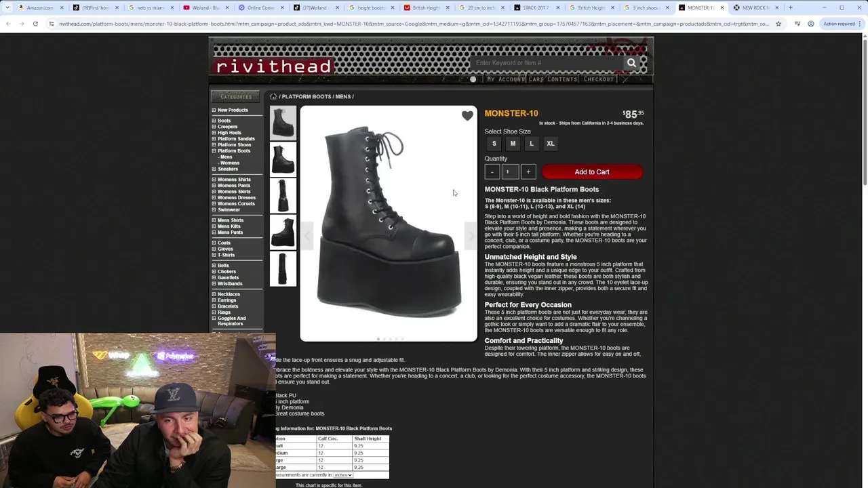This screenshot has height=488, width=868.
Task: Select shoe size XL
Action: (x=551, y=144)
